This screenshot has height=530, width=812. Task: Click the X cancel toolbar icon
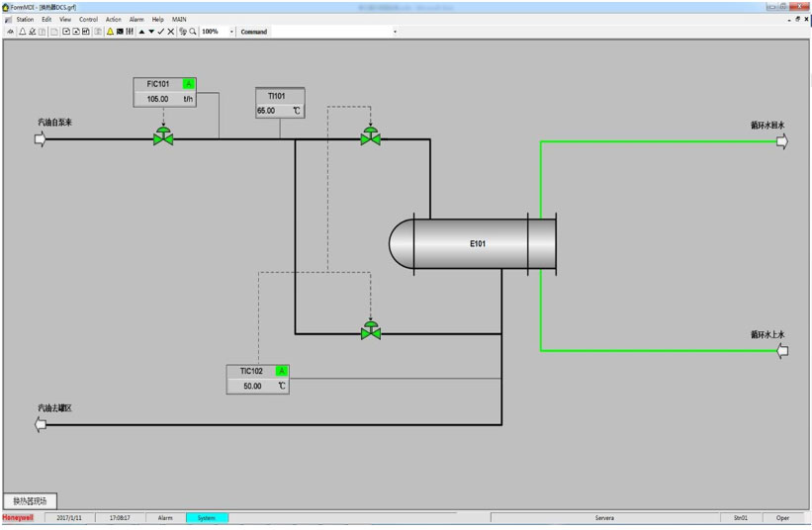170,32
